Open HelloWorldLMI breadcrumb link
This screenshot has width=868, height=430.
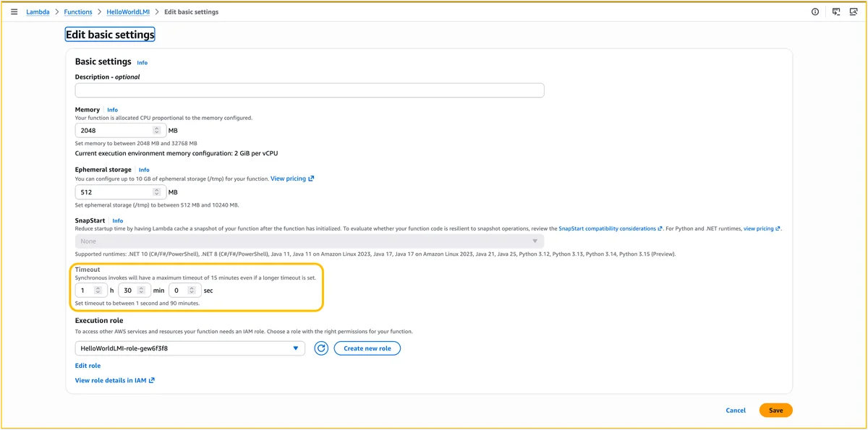coord(128,12)
